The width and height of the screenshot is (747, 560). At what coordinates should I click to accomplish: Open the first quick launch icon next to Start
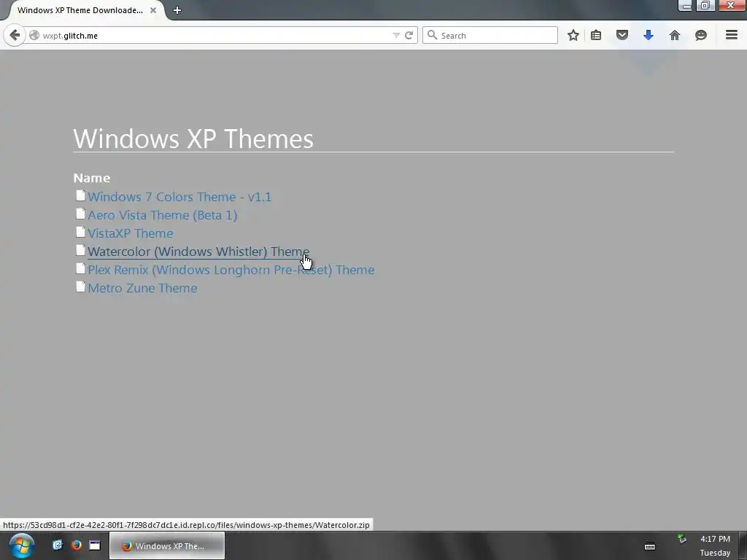58,545
